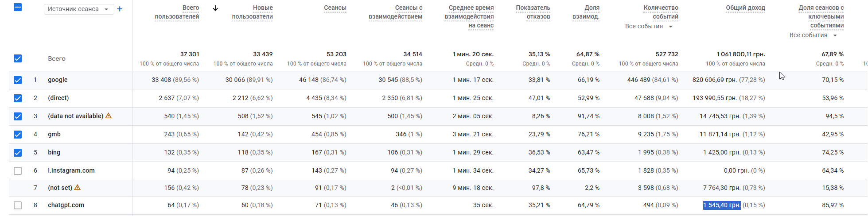868x216 pixels.
Task: Open Все события dropdown under ключевыми событиями
Action: point(813,35)
